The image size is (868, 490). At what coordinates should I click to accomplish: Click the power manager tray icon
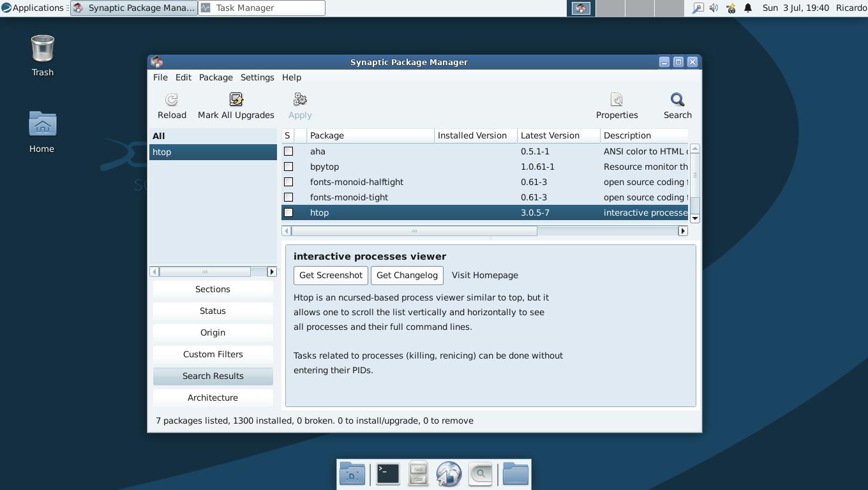tap(731, 8)
